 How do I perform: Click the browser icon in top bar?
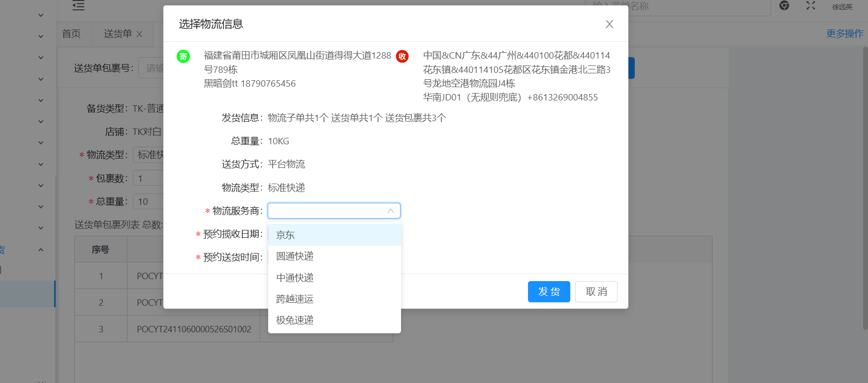[784, 6]
